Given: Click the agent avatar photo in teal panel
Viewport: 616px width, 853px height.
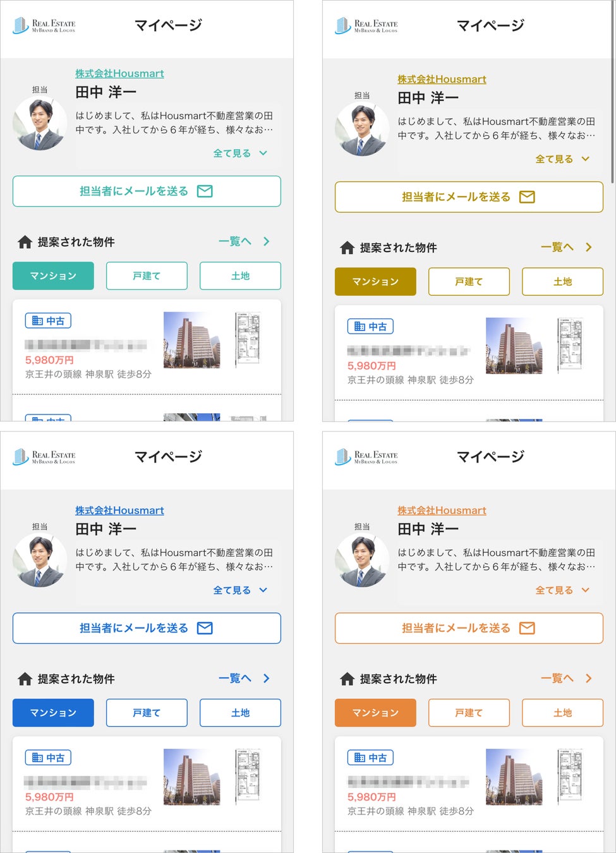Looking at the screenshot, I should tap(40, 123).
